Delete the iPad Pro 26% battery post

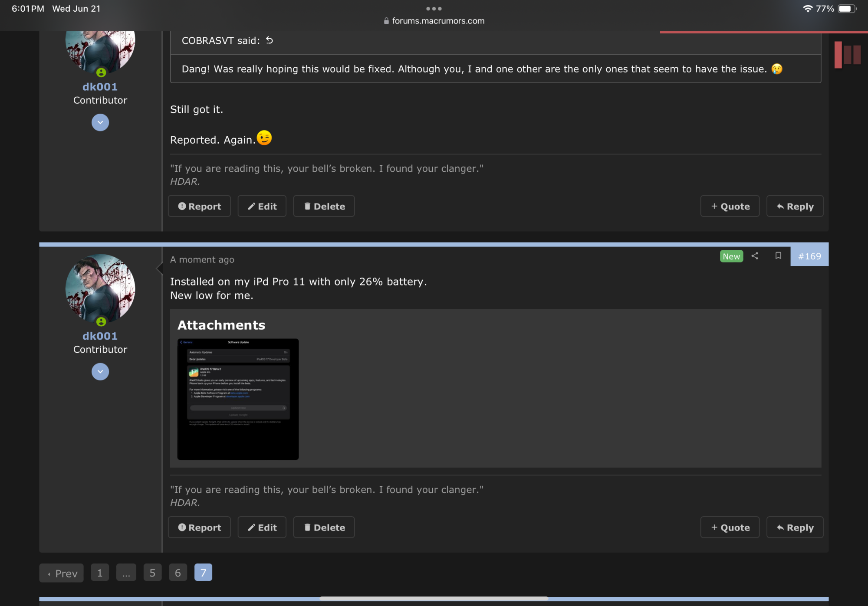click(x=324, y=527)
